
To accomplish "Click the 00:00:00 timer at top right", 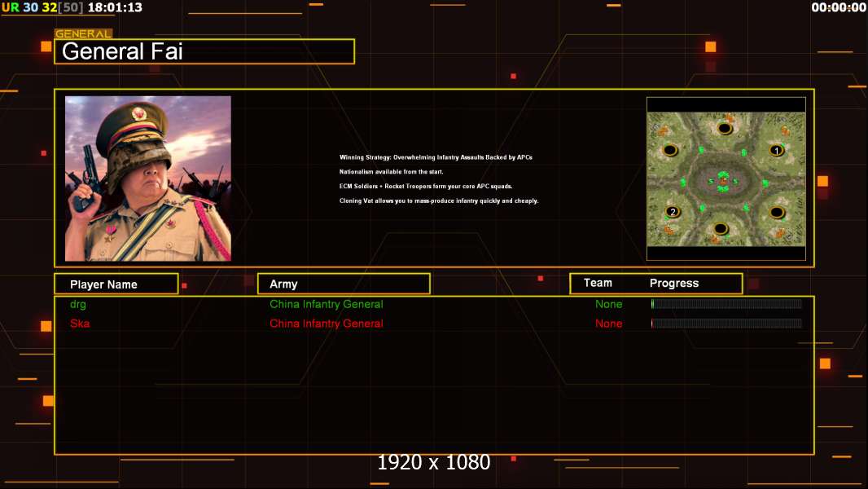I will [x=839, y=7].
